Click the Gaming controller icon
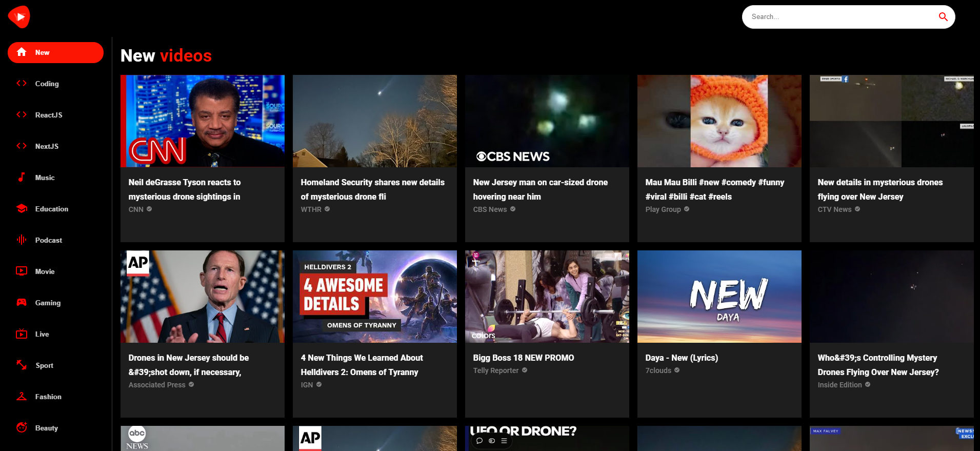 (x=22, y=303)
